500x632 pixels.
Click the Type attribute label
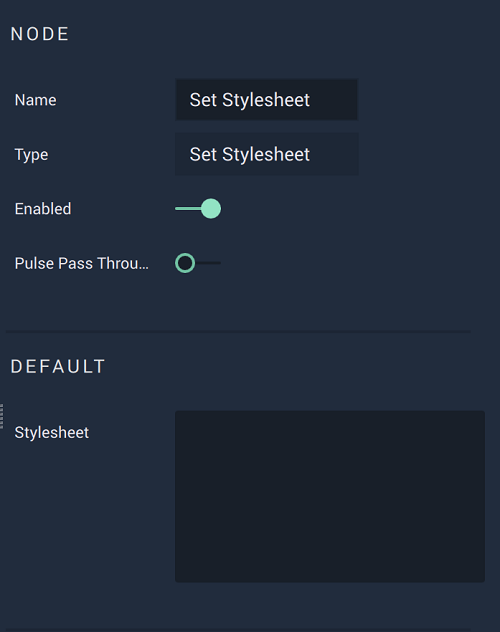31,155
